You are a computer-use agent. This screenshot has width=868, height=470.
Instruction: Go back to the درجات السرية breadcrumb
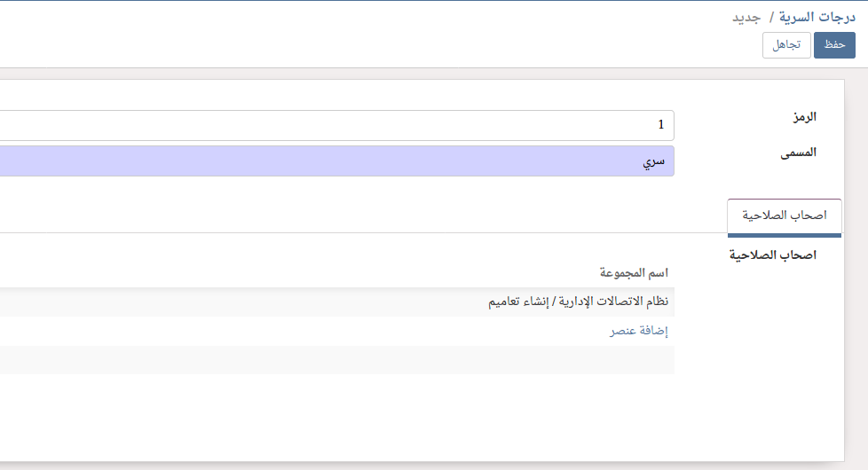tap(817, 17)
